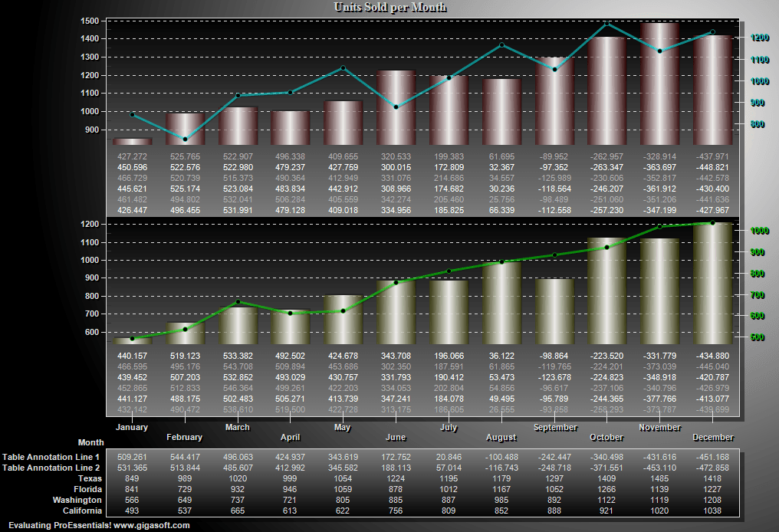Click the February month label

(x=184, y=437)
